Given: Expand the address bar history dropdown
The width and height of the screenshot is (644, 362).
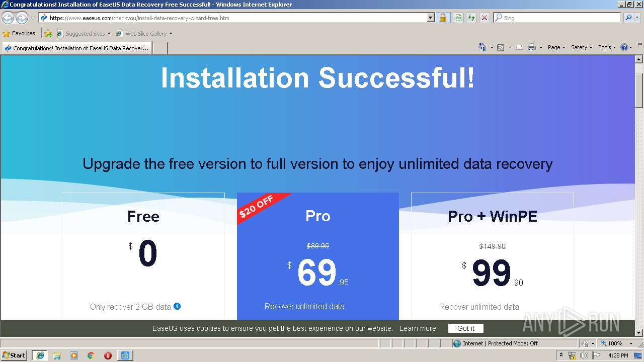Looking at the screenshot, I should tap(430, 18).
